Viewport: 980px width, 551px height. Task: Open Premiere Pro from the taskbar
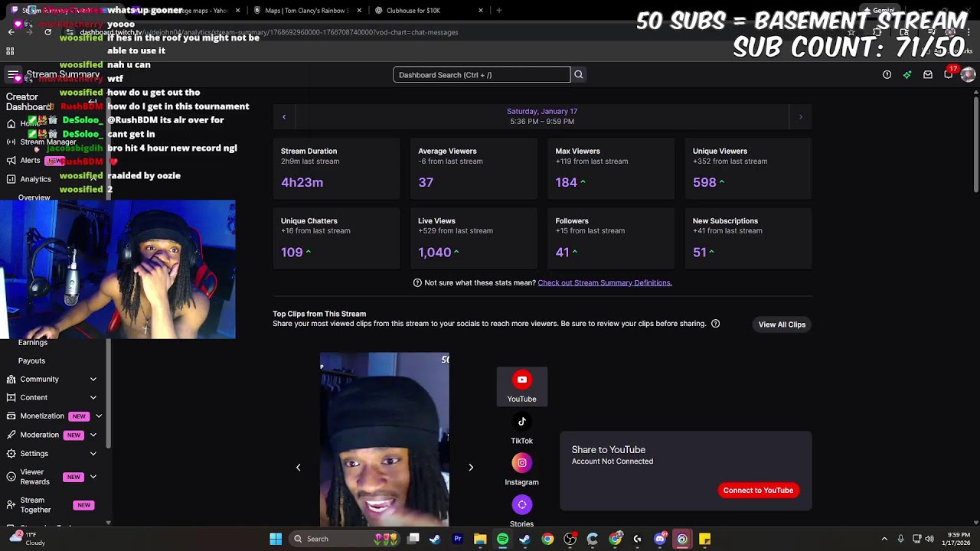458,539
